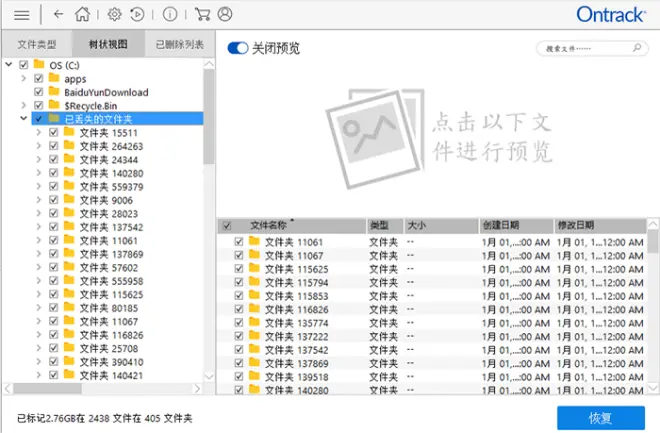Expand 文件夹 559379 tree node
The height and width of the screenshot is (433, 660).
coord(39,186)
